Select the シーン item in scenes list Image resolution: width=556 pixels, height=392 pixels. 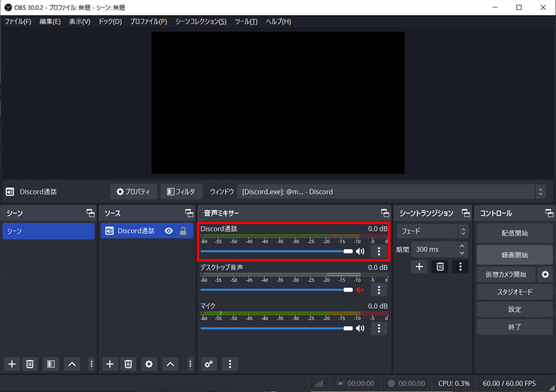(x=49, y=231)
